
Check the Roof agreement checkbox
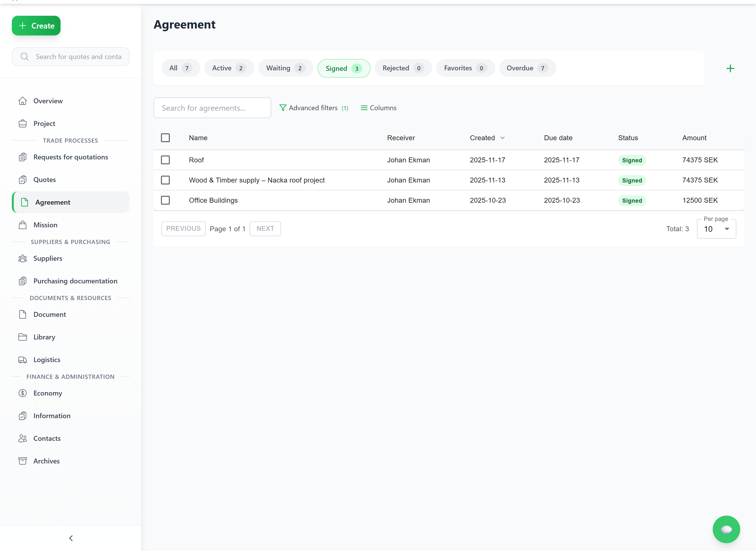tap(165, 160)
